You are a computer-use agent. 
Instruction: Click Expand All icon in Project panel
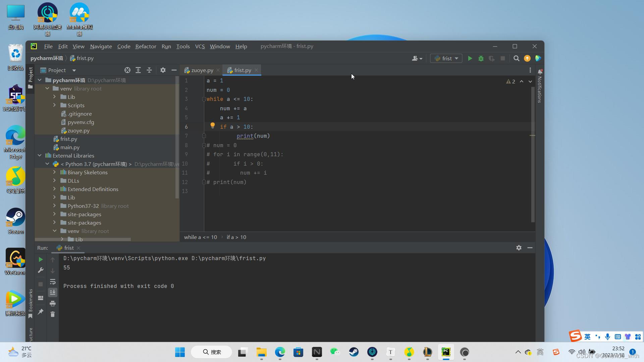[x=138, y=70]
